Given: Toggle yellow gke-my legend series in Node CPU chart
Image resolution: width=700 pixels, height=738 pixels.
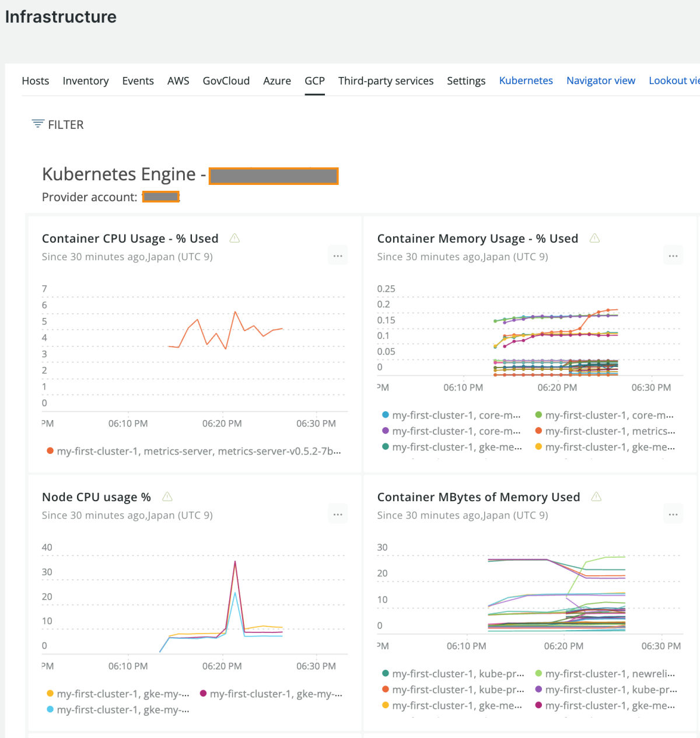Looking at the screenshot, I should (x=123, y=694).
